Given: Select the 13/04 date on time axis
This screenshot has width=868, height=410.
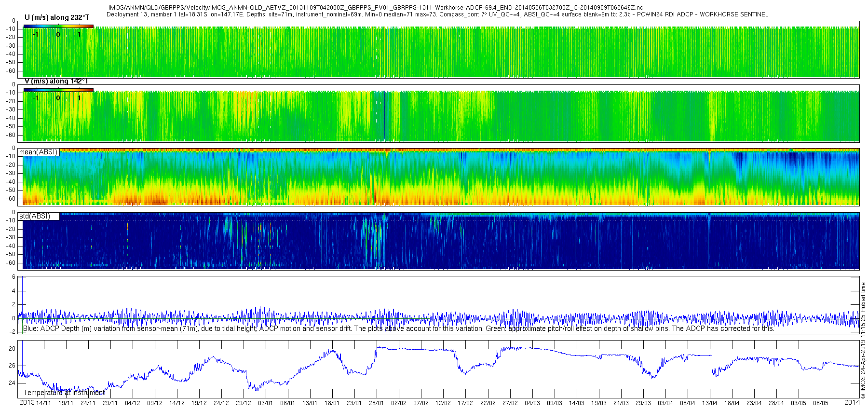Looking at the screenshot, I should click(709, 403).
